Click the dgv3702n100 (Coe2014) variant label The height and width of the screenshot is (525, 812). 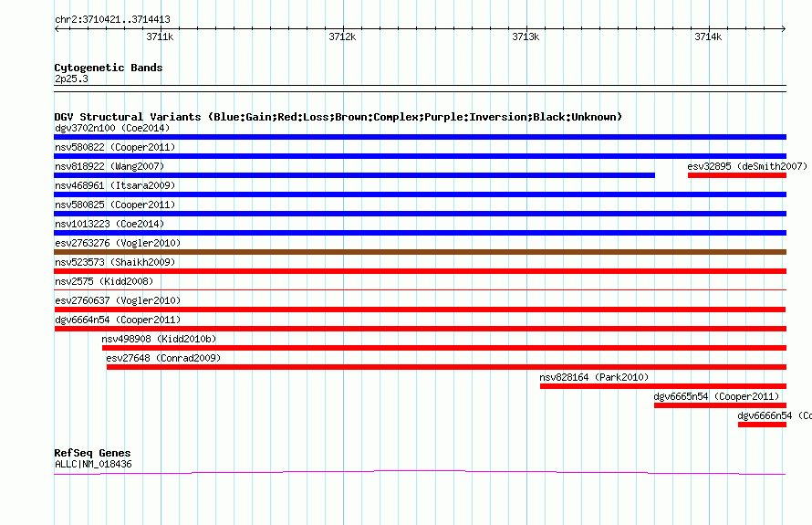point(112,128)
